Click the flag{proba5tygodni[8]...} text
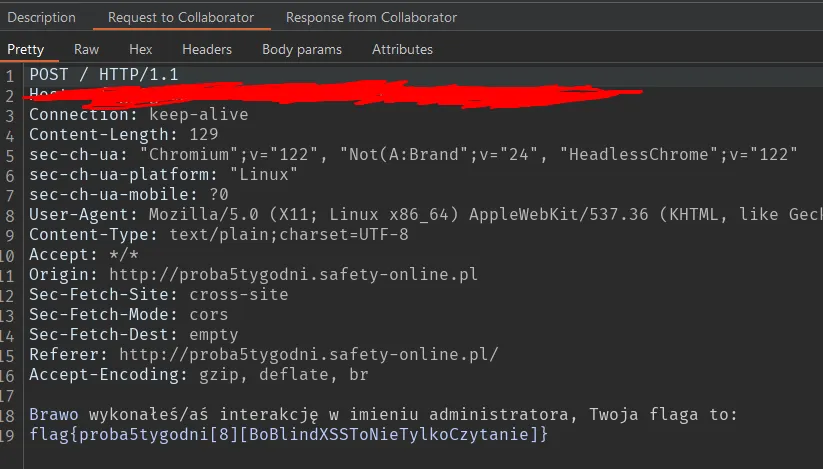Viewport: 823px width, 469px height. (289, 434)
